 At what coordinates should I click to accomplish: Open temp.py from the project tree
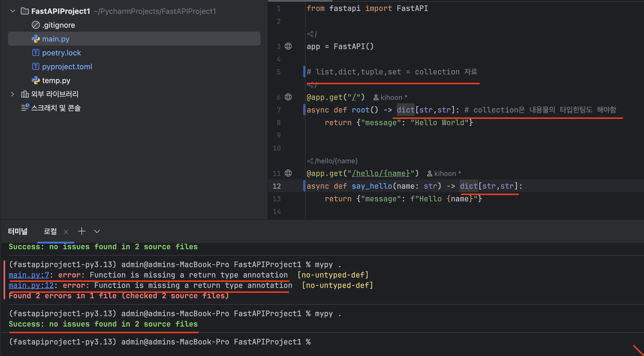(56, 80)
